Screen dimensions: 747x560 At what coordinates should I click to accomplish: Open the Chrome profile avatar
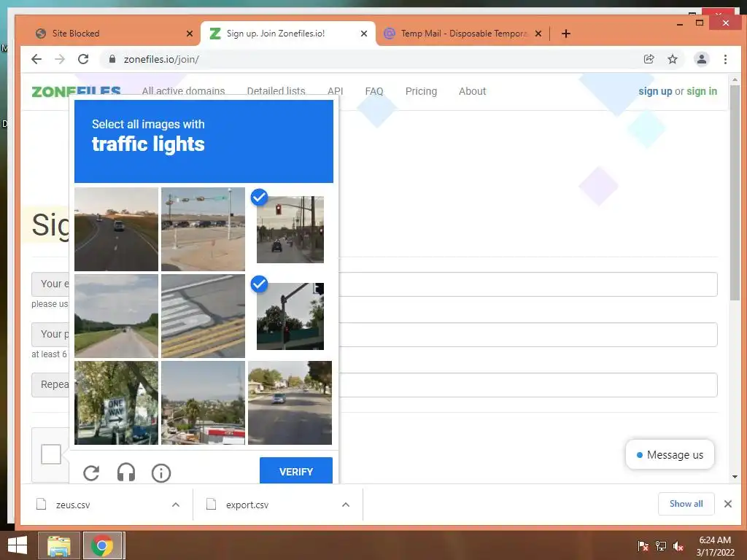pyautogui.click(x=701, y=59)
